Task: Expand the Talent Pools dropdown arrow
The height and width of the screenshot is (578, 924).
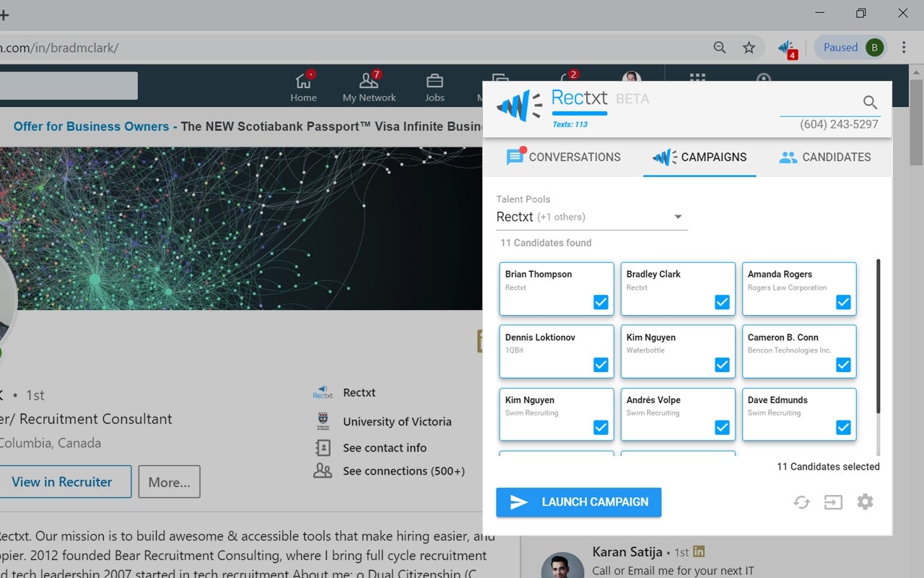Action: tap(678, 217)
